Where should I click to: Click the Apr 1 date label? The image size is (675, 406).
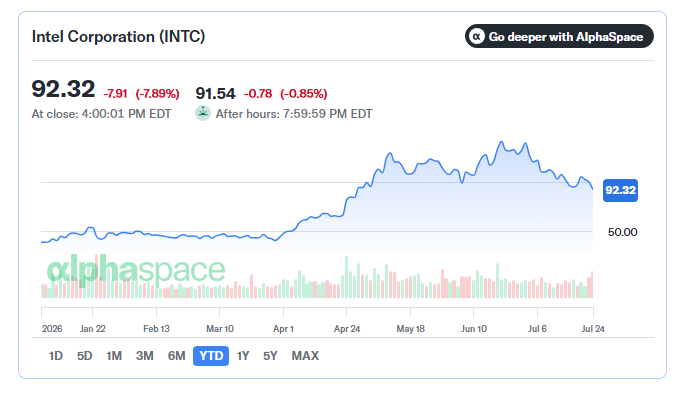(x=283, y=329)
